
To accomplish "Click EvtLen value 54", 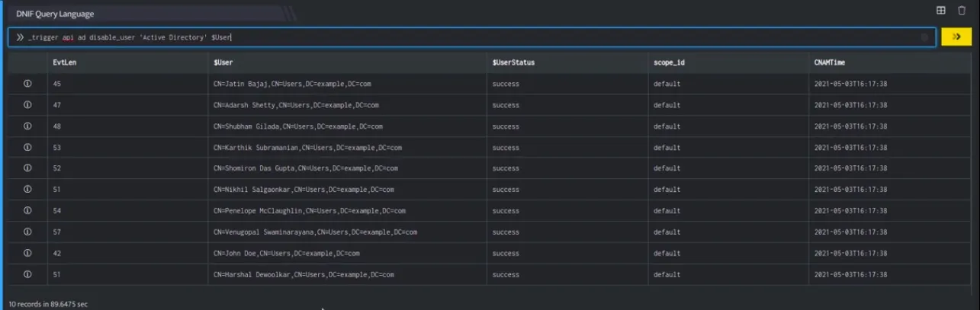I will tap(56, 211).
